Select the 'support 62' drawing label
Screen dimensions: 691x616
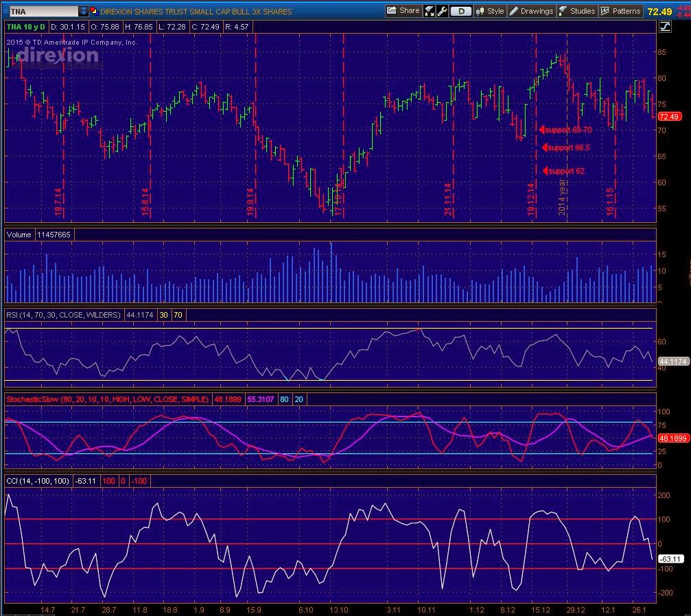(563, 171)
